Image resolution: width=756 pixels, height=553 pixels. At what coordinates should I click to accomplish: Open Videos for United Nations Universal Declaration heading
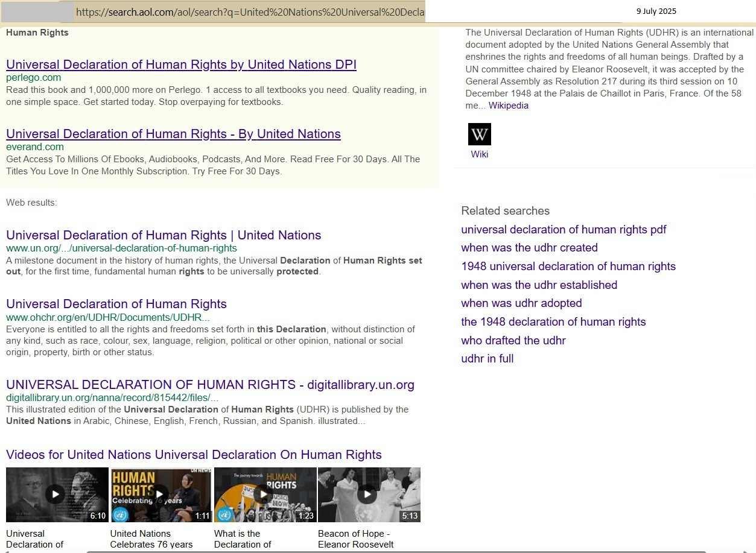click(194, 455)
